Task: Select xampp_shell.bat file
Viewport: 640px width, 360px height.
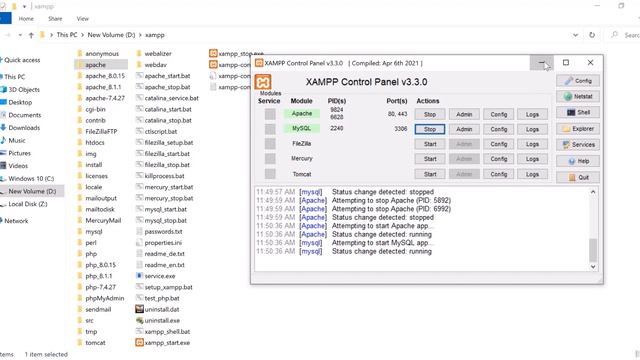Action: pos(163,331)
